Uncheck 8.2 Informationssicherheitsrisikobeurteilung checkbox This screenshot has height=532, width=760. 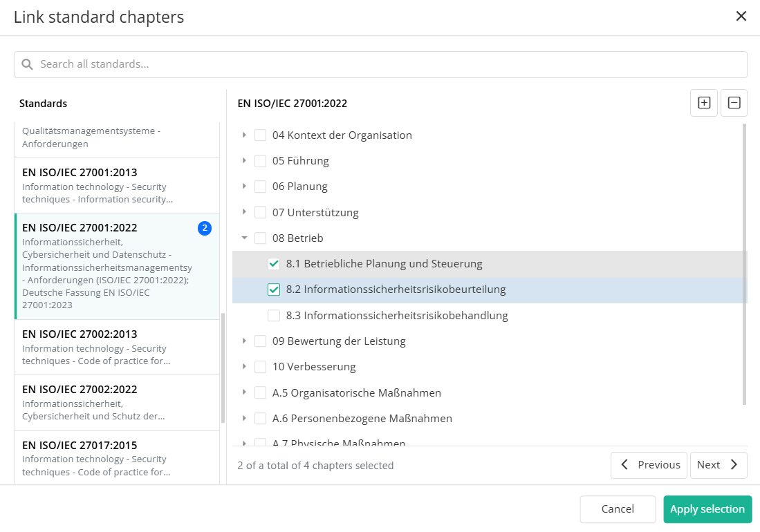(x=274, y=289)
